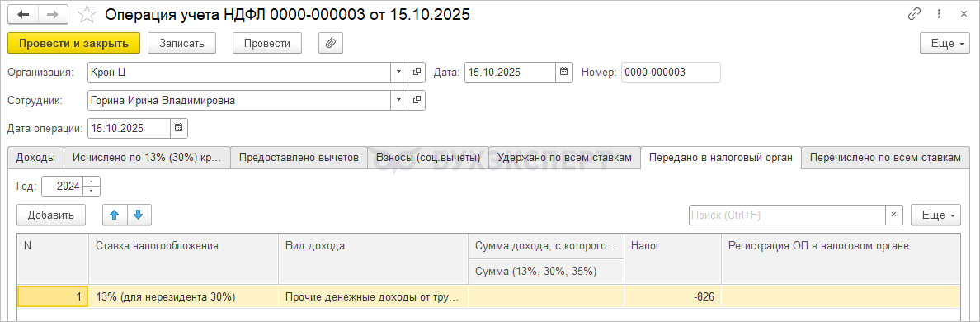Switch to the Взносы (соц.вычеты) tab
This screenshot has height=322, width=980.
tap(427, 158)
